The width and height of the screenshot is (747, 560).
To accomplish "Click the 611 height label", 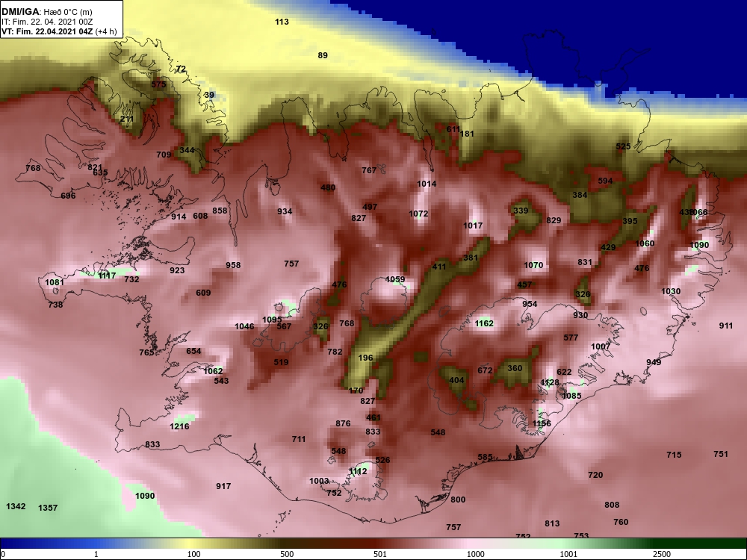I will point(453,129).
